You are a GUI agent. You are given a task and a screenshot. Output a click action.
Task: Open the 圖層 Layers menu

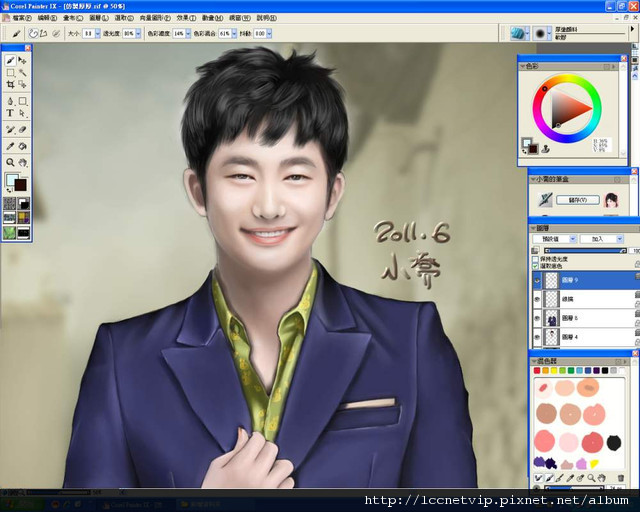click(x=99, y=18)
